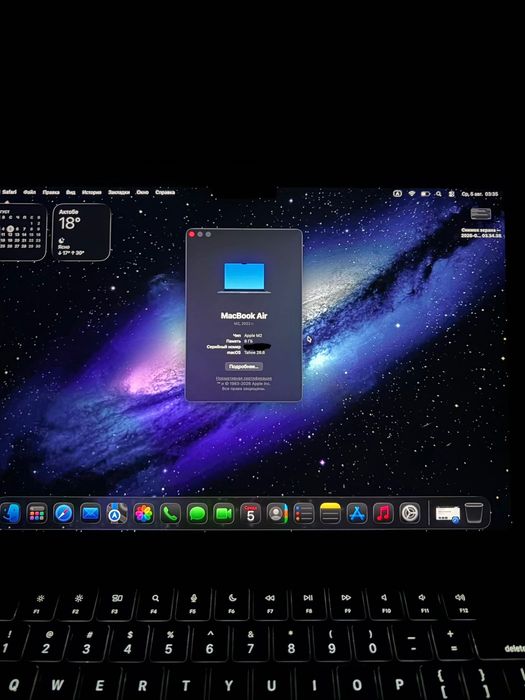Screen dimensions: 525x700
Task: Check the battery status icon
Action: coord(425,194)
